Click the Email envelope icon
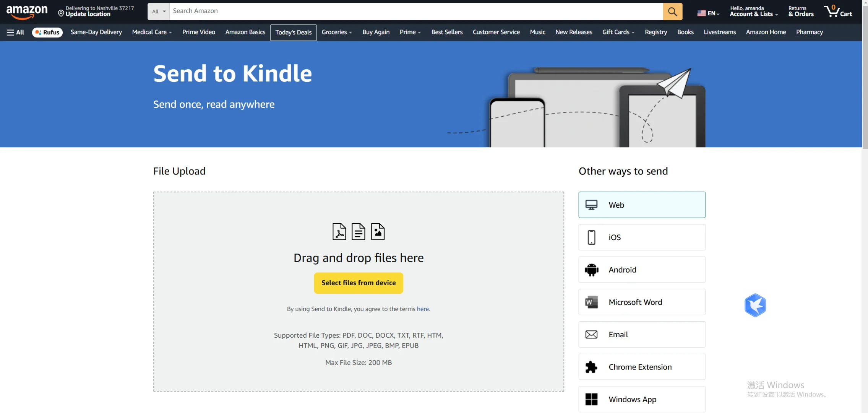Image resolution: width=868 pixels, height=413 pixels. coord(591,335)
